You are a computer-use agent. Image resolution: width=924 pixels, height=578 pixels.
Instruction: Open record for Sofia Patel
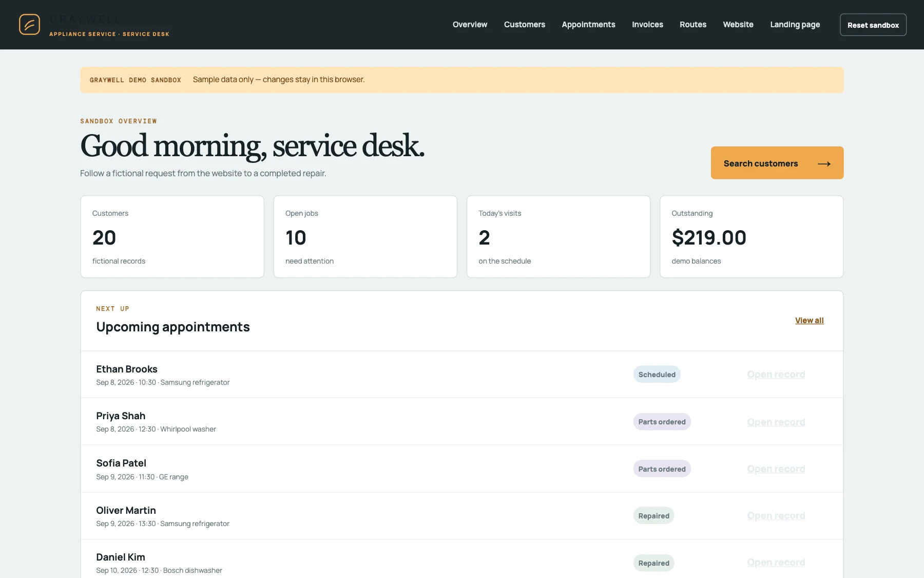[776, 469]
